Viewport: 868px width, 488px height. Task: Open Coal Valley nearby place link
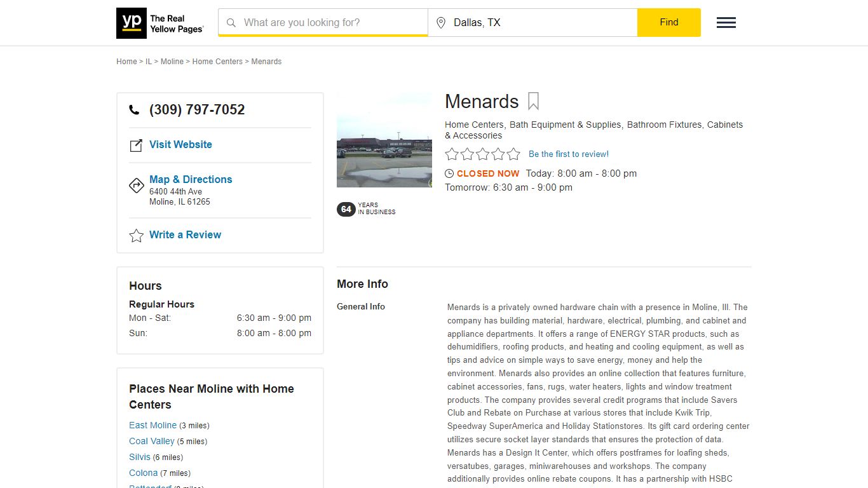coord(152,441)
